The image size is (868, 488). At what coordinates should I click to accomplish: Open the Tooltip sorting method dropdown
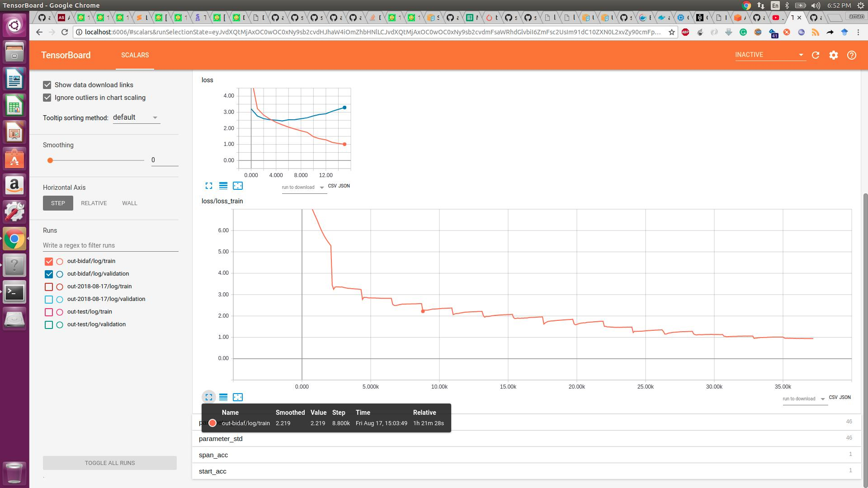[135, 117]
